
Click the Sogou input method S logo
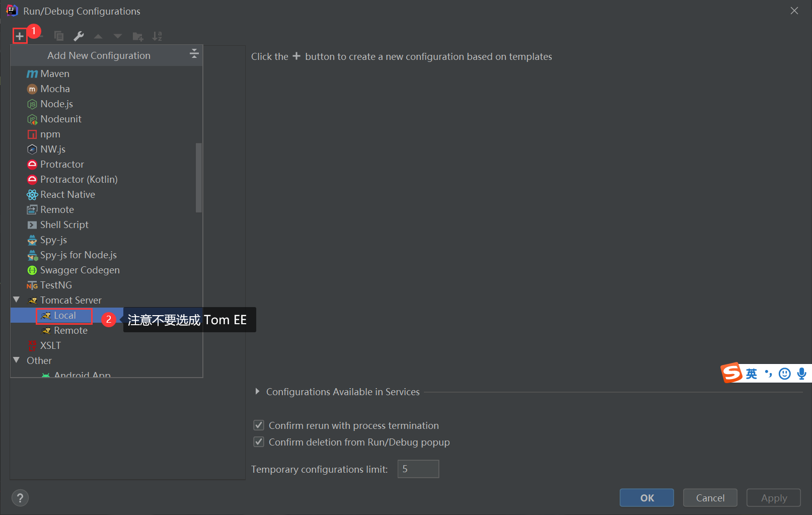[x=732, y=373]
